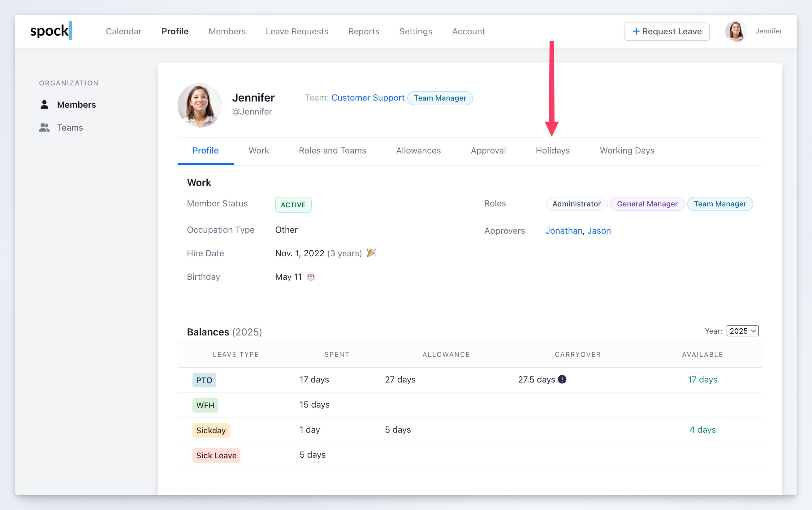
Task: Click approver Jason link
Action: 599,231
